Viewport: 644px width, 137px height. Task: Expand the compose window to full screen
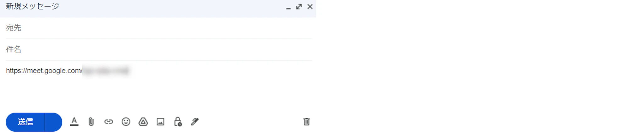pyautogui.click(x=299, y=7)
